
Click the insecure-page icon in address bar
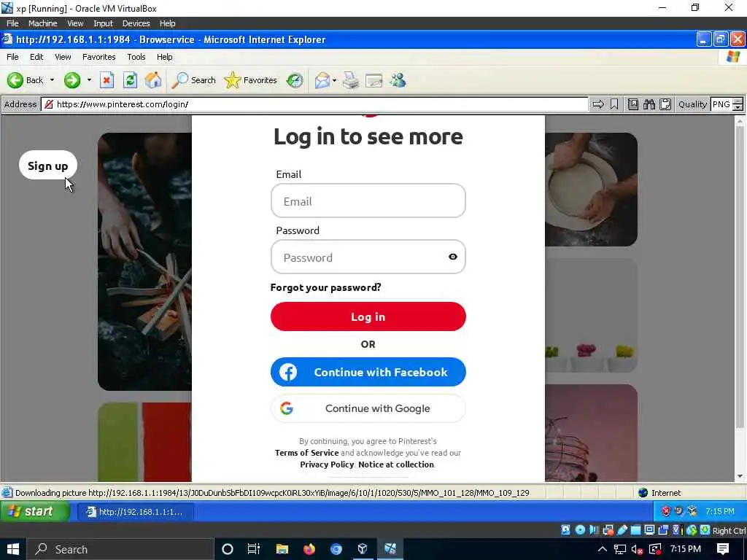coord(49,104)
